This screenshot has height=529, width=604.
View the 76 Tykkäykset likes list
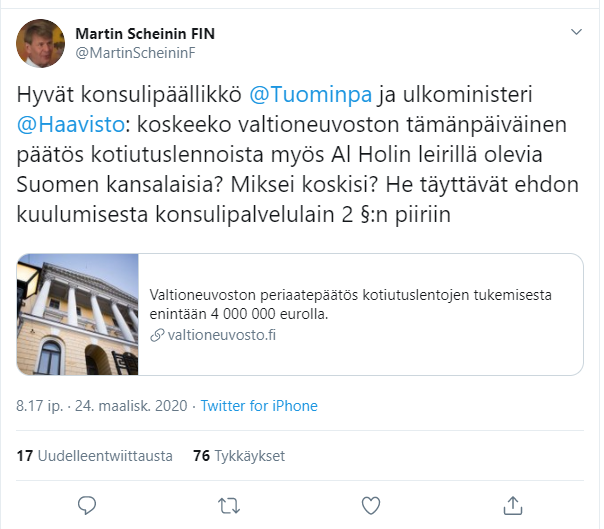click(x=238, y=455)
